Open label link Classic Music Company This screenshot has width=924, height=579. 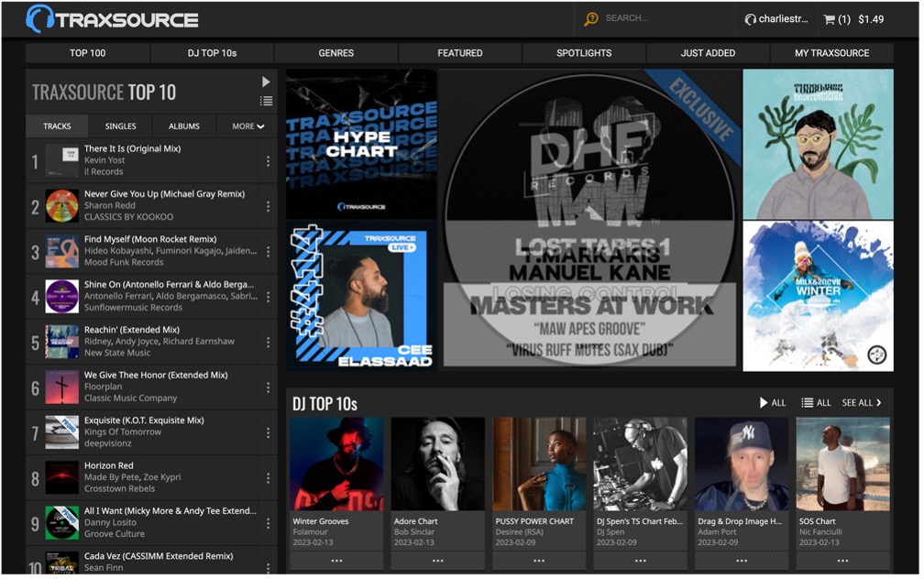[x=130, y=399]
